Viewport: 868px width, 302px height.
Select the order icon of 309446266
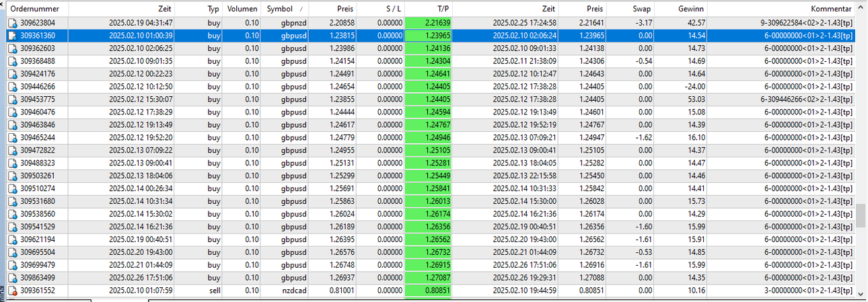[12, 87]
